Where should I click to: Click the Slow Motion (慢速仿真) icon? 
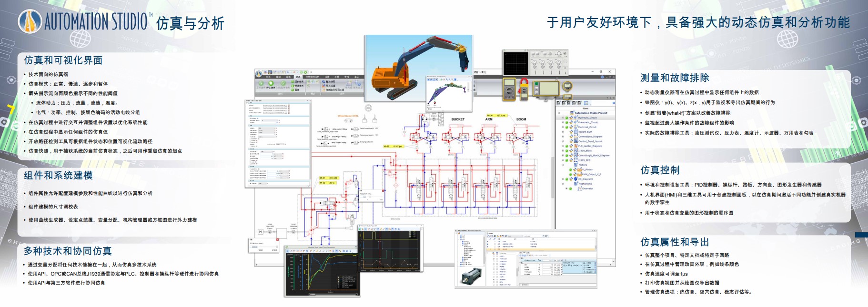[293, 86]
